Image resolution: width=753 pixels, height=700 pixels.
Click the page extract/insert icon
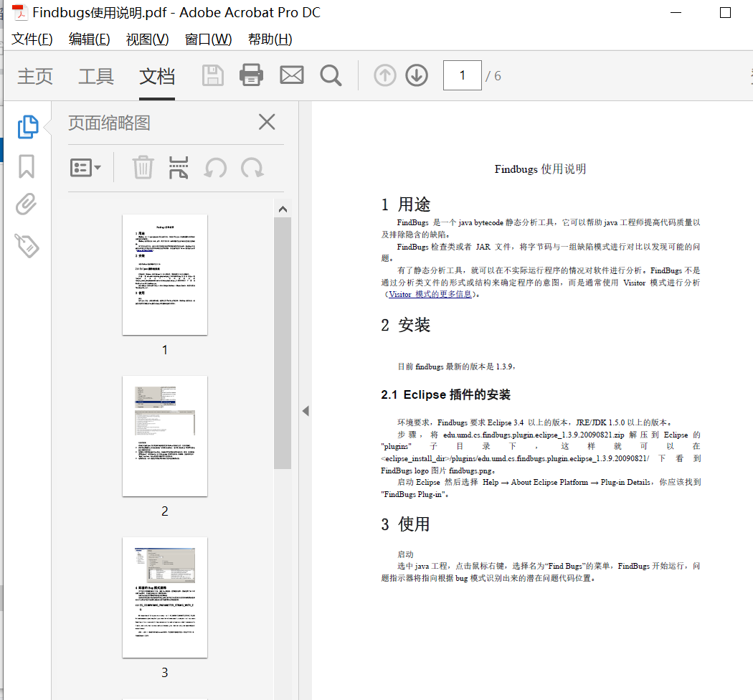pyautogui.click(x=179, y=168)
